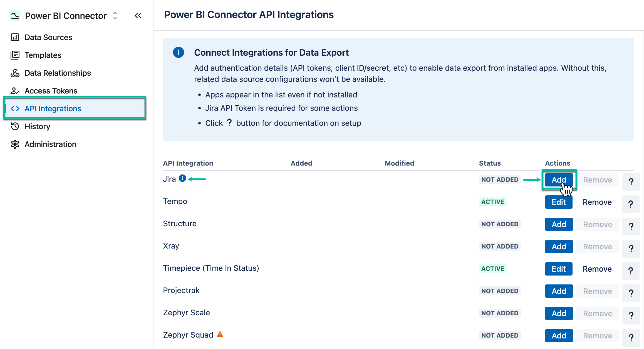Image resolution: width=644 pixels, height=349 pixels.
Task: Click the API Integrations code brackets icon
Action: [15, 109]
